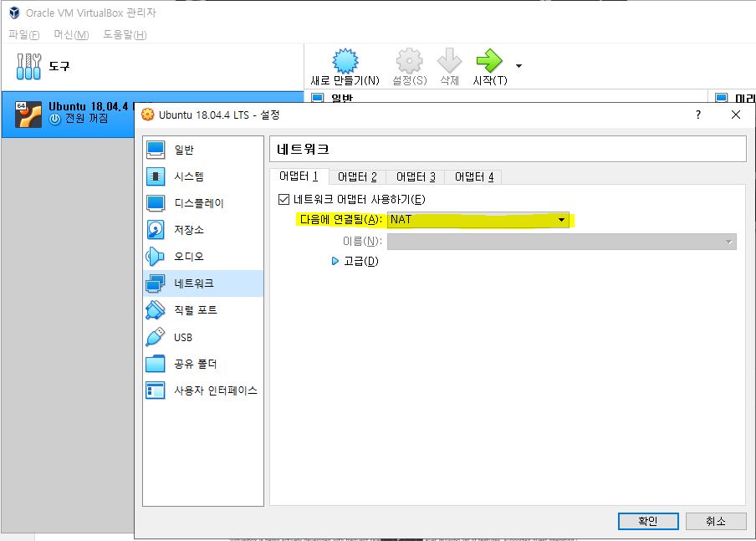Click the New (새로 만들기) toolbar icon
The image size is (756, 541).
tap(345, 61)
